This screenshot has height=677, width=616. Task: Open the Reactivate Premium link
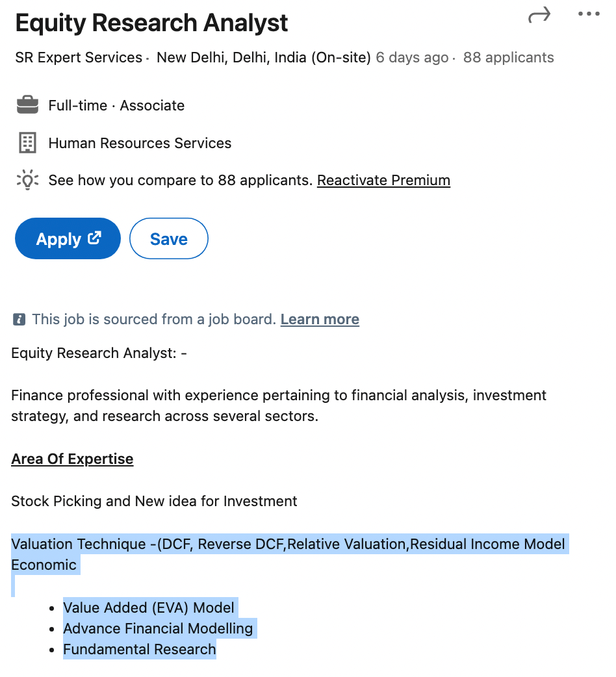pos(383,180)
